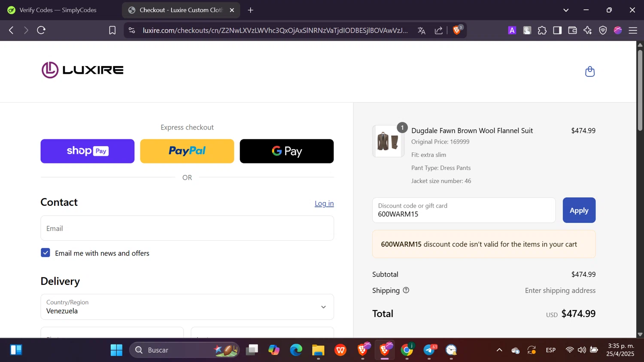Bookmark this page with the bookmark icon

point(112,30)
